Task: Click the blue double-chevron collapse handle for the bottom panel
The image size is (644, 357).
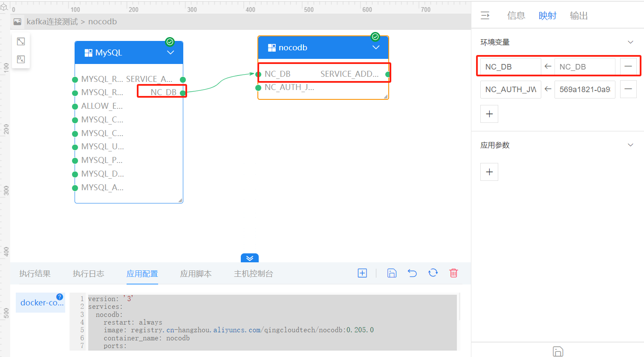Action: tap(250, 258)
